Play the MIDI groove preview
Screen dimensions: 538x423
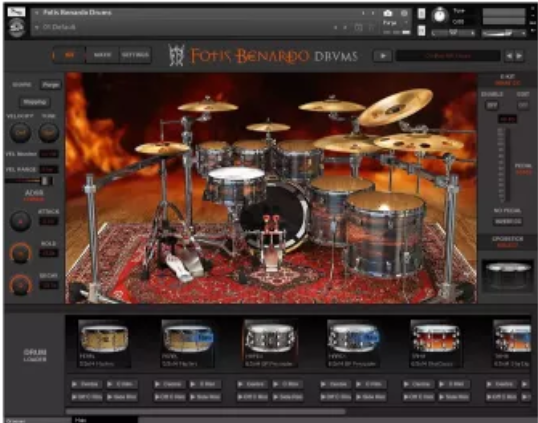tap(383, 56)
